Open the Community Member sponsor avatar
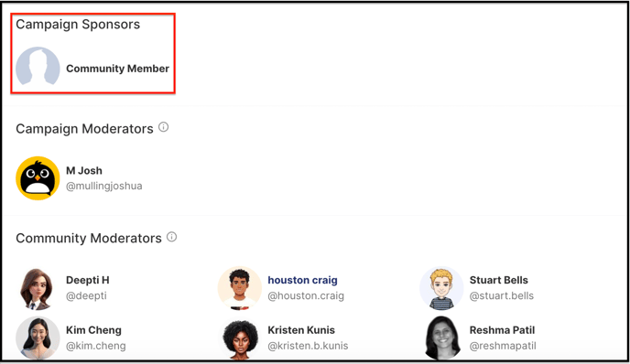Screen dimensions: 630x364 tap(38, 67)
